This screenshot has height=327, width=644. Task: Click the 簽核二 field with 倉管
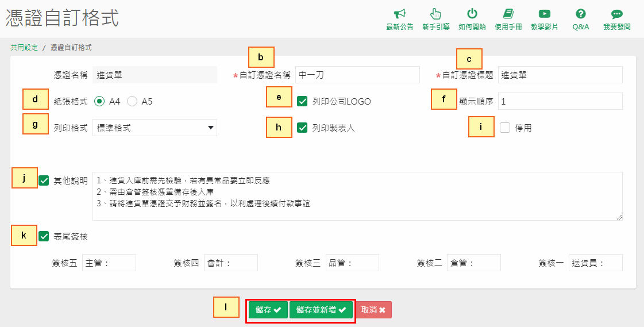[474, 263]
